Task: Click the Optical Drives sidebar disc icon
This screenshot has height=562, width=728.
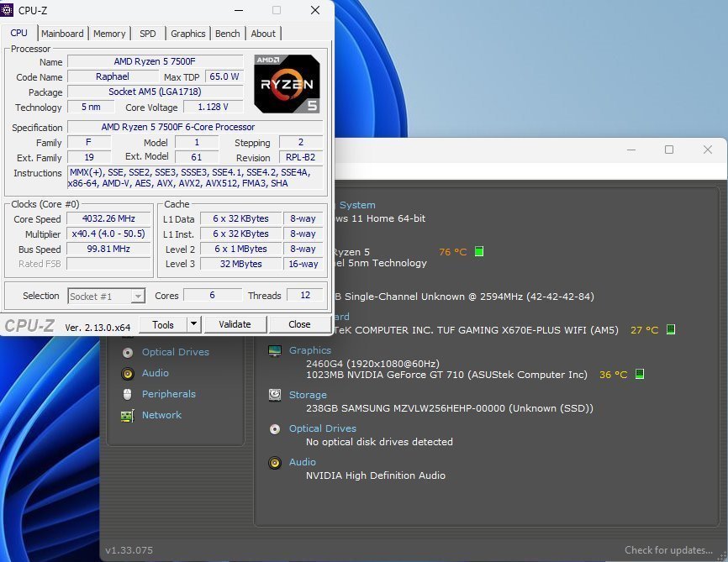Action: 128,353
